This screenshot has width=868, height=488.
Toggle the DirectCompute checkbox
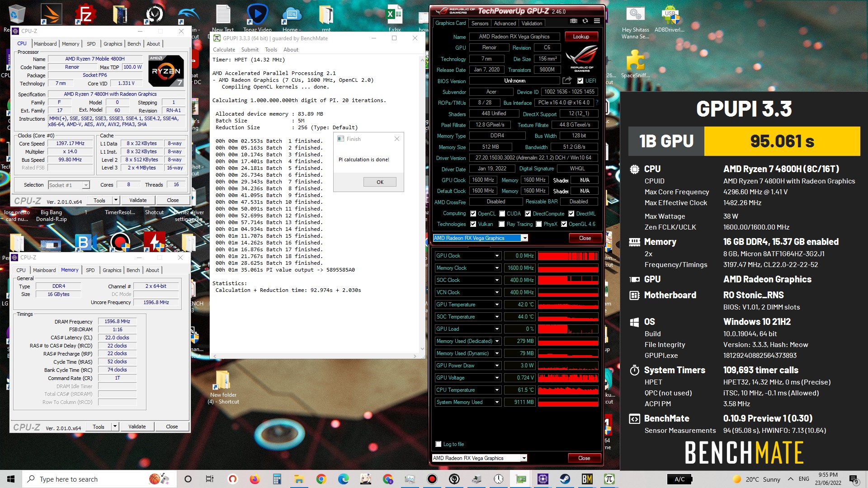528,214
